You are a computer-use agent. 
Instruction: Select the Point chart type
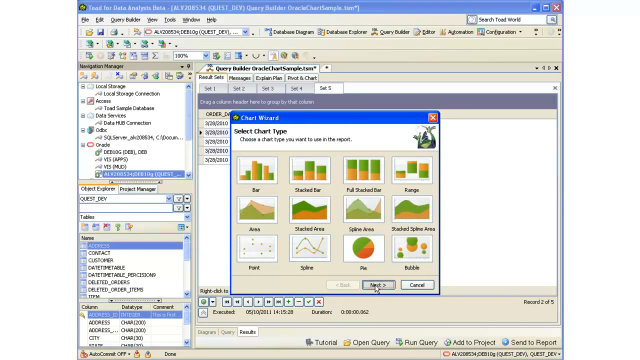tap(257, 248)
